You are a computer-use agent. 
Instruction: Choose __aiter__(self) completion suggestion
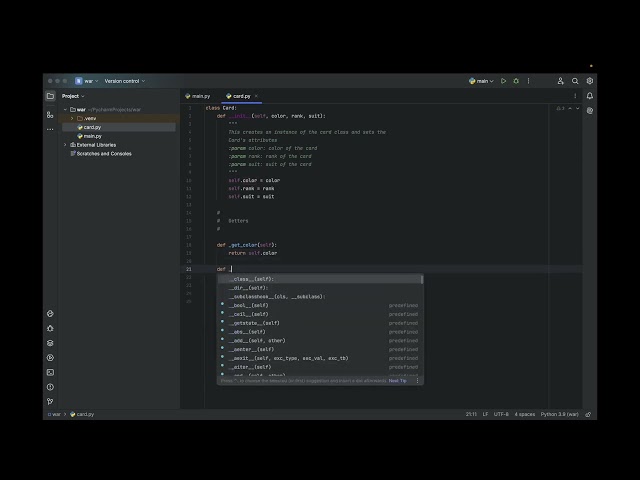coord(319,367)
